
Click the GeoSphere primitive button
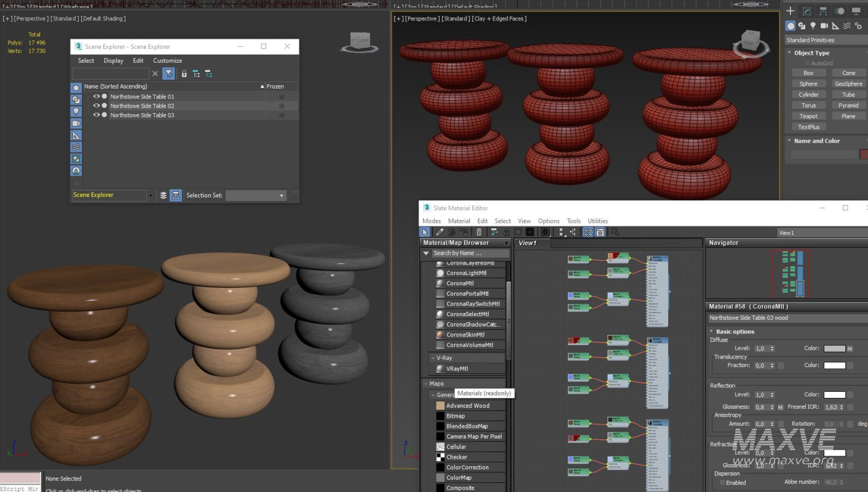pyautogui.click(x=848, y=84)
